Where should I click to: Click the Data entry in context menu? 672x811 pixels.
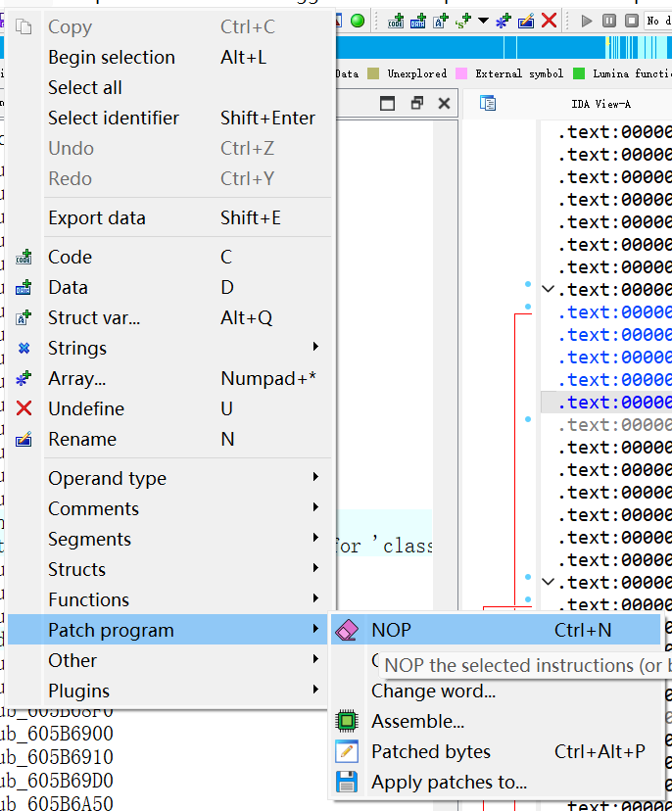point(169,288)
